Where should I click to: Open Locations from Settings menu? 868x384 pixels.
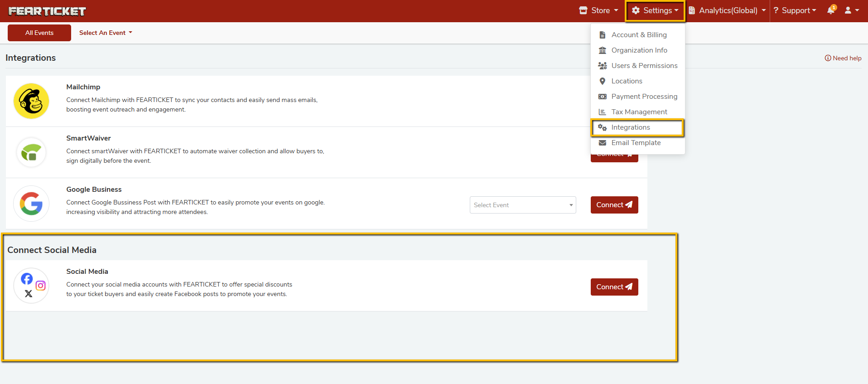point(638,81)
